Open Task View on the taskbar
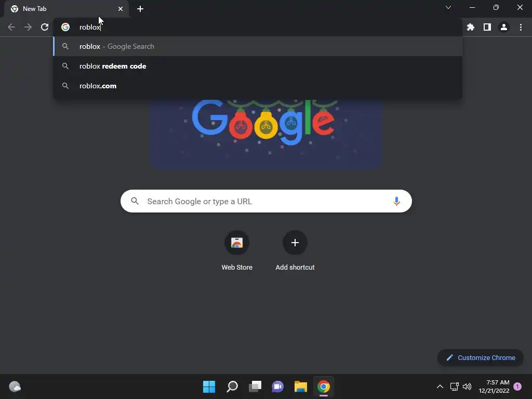532x399 pixels. click(x=255, y=387)
